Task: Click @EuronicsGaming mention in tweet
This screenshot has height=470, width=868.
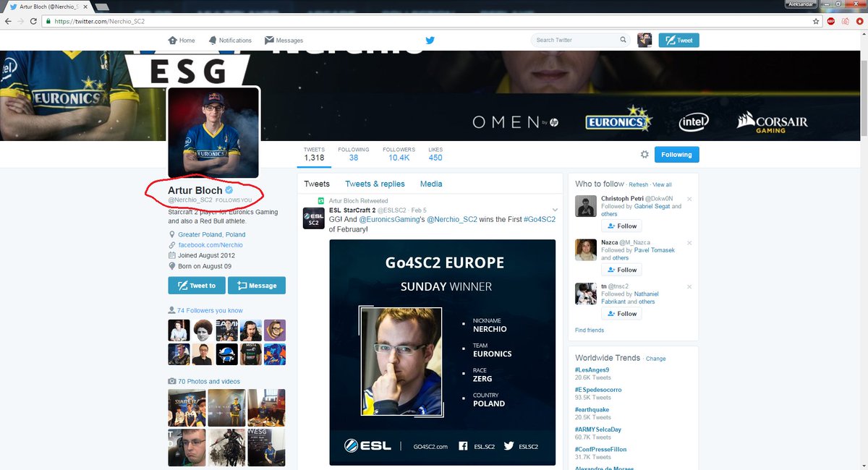Action: pyautogui.click(x=391, y=219)
